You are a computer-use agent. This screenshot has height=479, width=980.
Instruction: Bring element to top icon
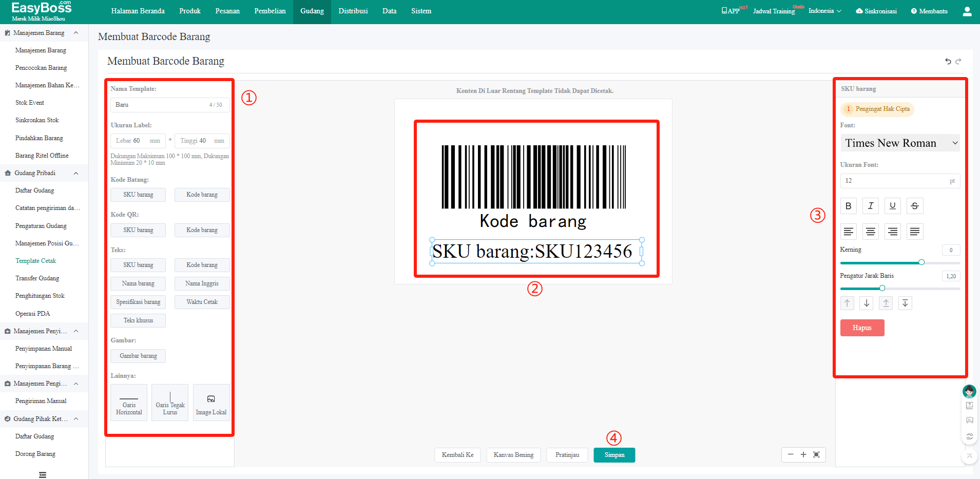(x=886, y=303)
